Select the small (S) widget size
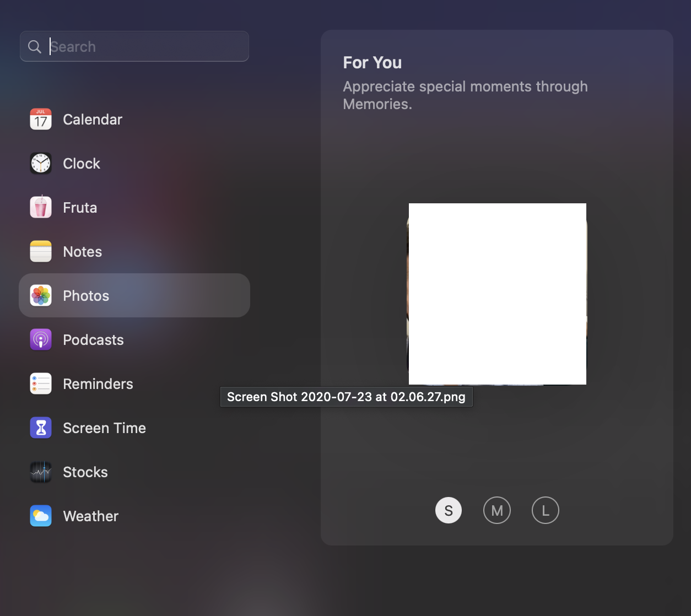This screenshot has width=691, height=616. [x=449, y=510]
